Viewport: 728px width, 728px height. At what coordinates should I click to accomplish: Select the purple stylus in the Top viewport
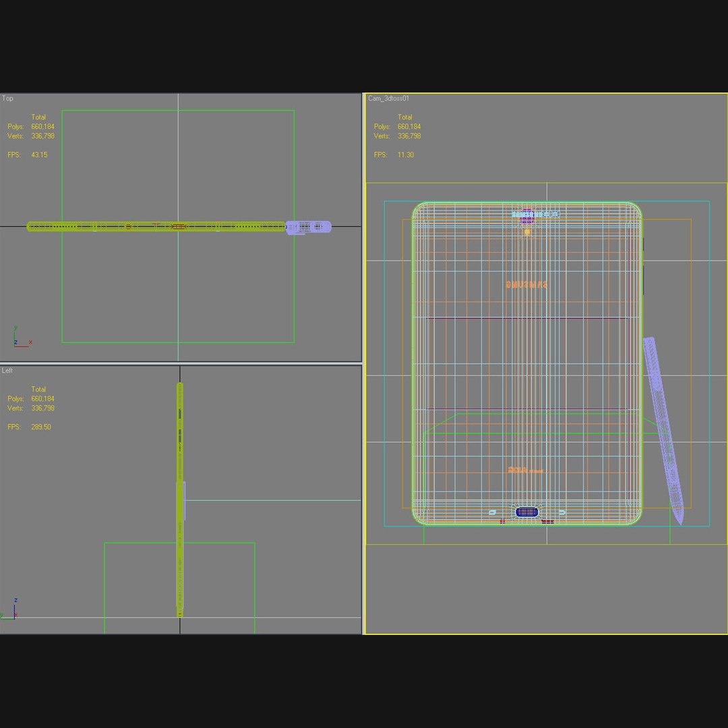[x=308, y=227]
